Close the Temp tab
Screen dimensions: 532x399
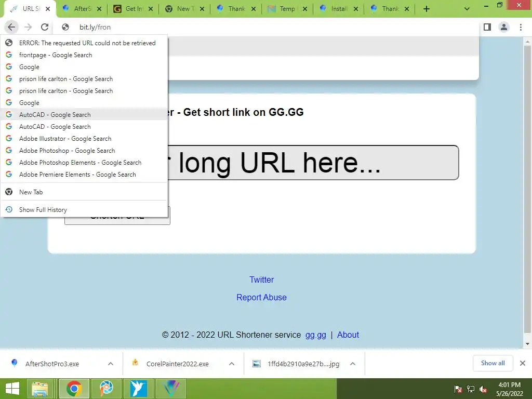coord(304,9)
